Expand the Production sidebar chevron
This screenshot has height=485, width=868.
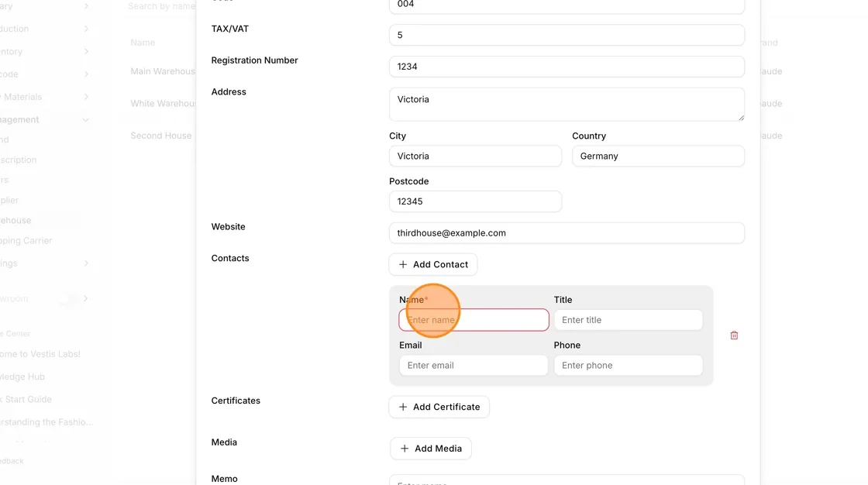pyautogui.click(x=86, y=29)
